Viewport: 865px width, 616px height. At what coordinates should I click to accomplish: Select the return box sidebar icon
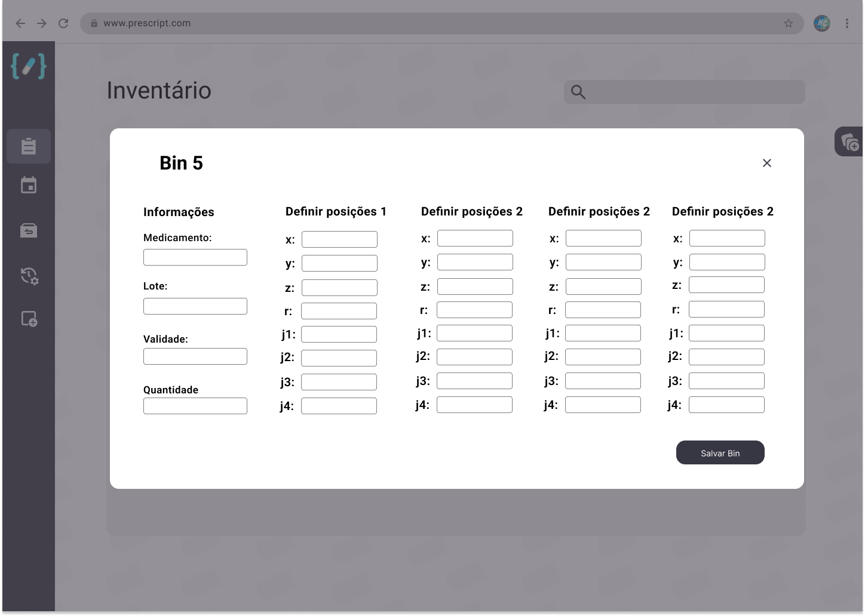[29, 230]
